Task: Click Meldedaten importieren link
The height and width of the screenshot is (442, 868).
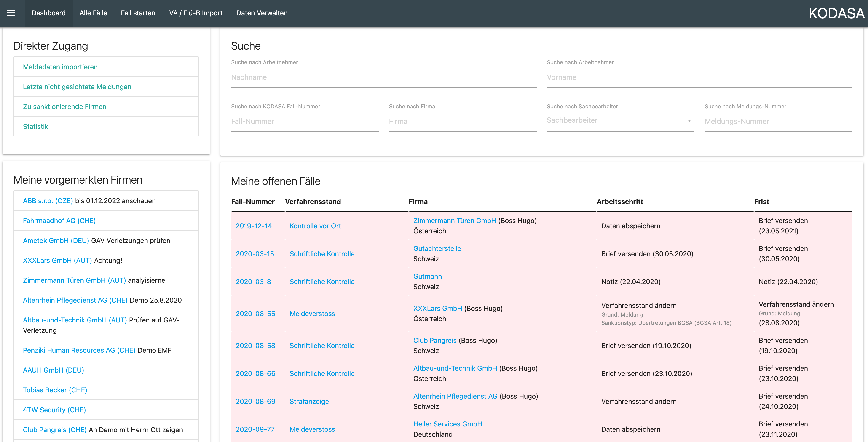Action: point(60,67)
